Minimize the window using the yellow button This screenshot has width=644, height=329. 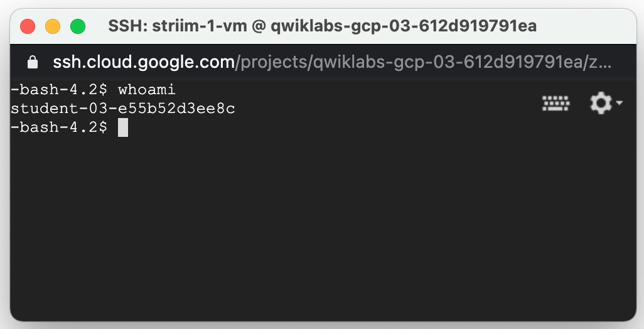click(x=53, y=27)
